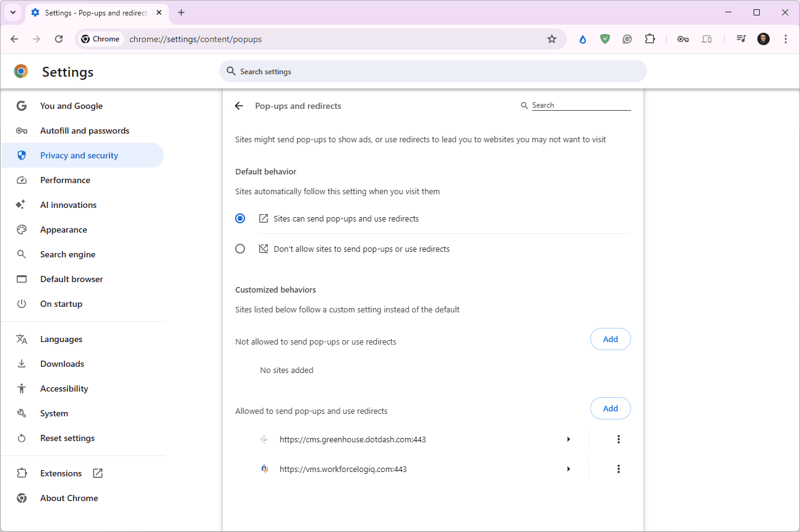
Task: Add a site to the Not allowed list
Action: point(610,339)
